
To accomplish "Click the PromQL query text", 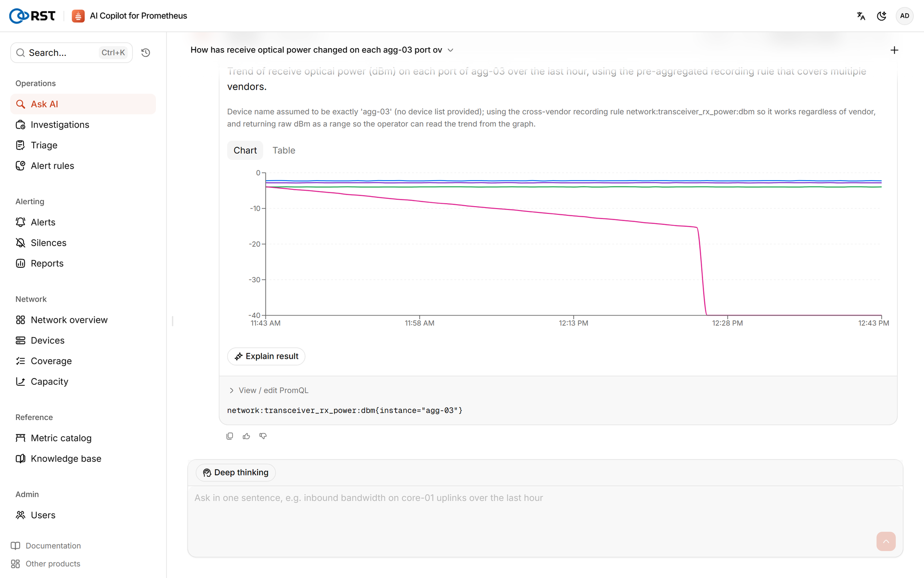I will pyautogui.click(x=345, y=410).
